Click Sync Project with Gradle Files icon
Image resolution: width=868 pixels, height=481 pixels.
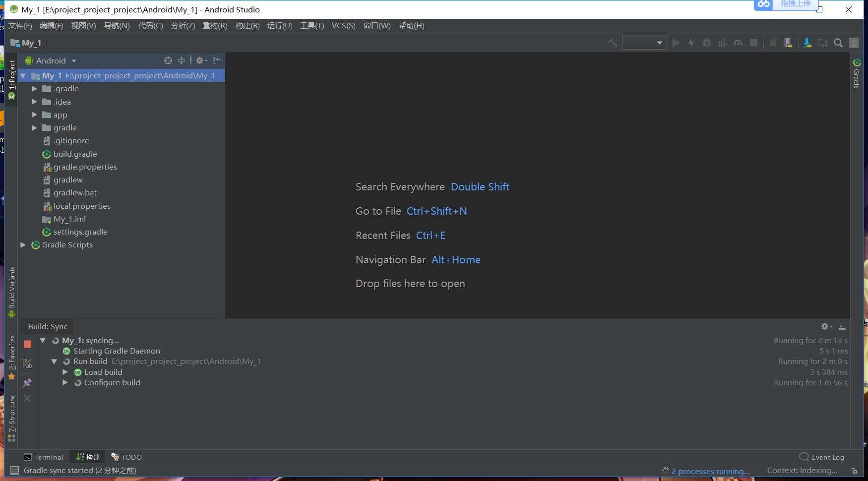pos(773,43)
